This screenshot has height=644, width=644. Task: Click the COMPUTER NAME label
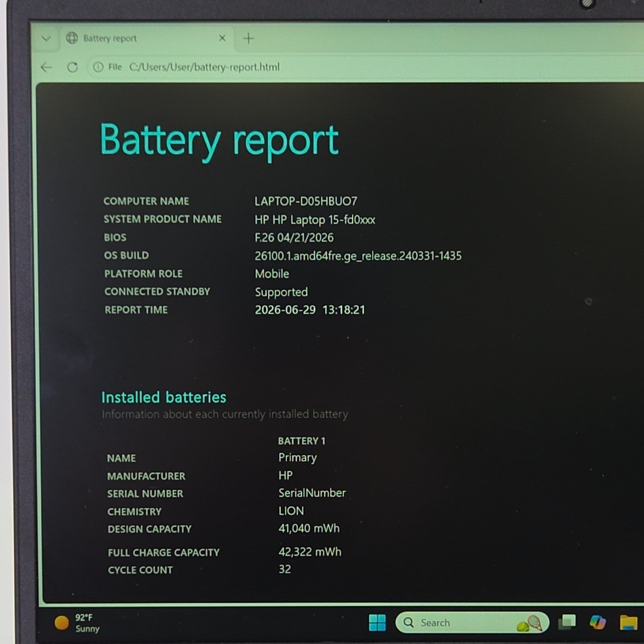click(146, 201)
